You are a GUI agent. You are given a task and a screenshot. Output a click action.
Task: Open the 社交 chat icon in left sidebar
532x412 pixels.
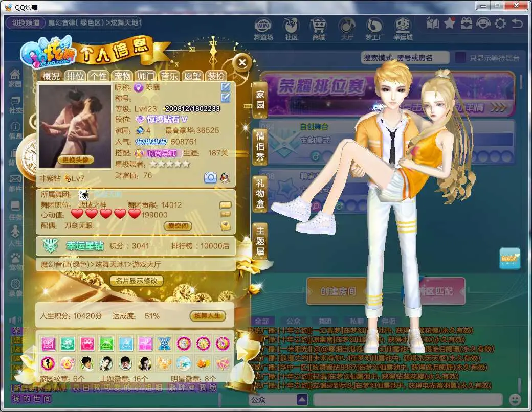pyautogui.click(x=15, y=105)
